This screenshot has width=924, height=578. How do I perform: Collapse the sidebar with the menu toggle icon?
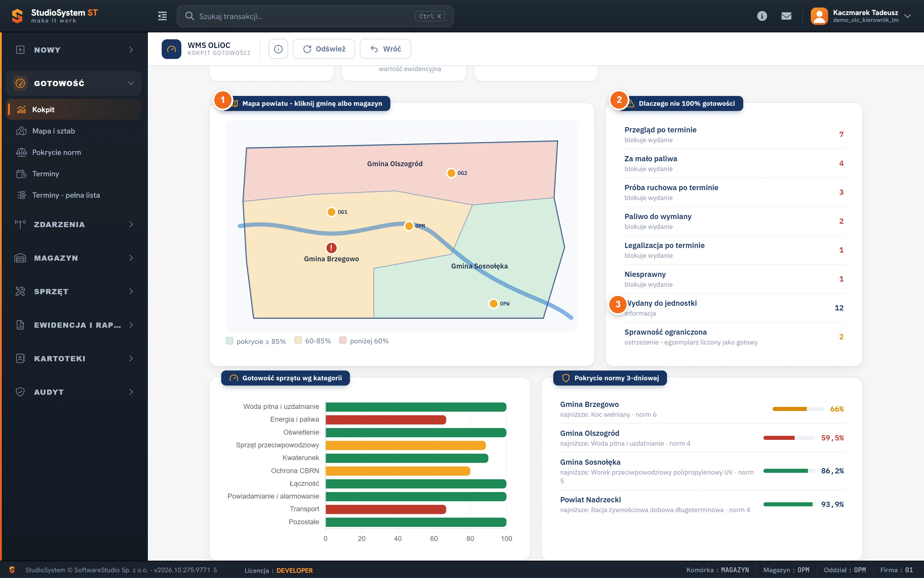pos(162,16)
